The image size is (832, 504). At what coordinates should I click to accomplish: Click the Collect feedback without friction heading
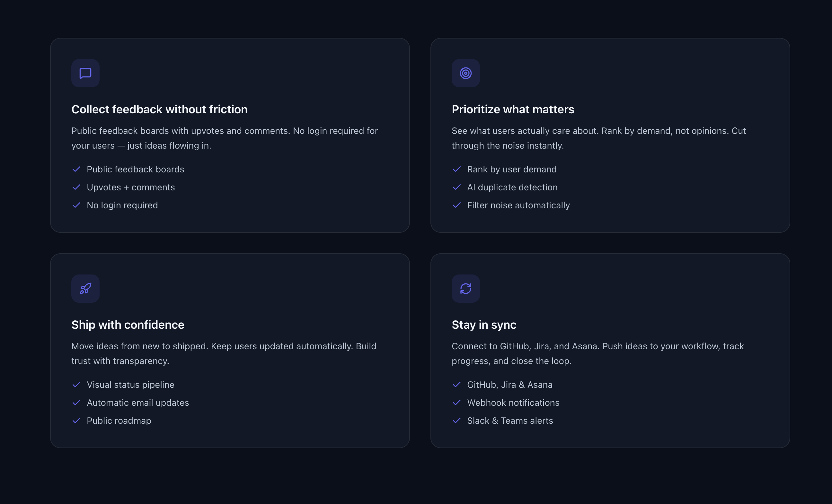159,109
